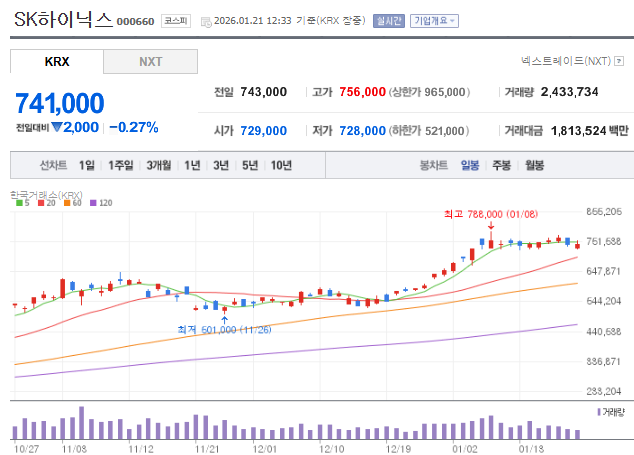Click the down triangle beside 2,000

point(57,127)
